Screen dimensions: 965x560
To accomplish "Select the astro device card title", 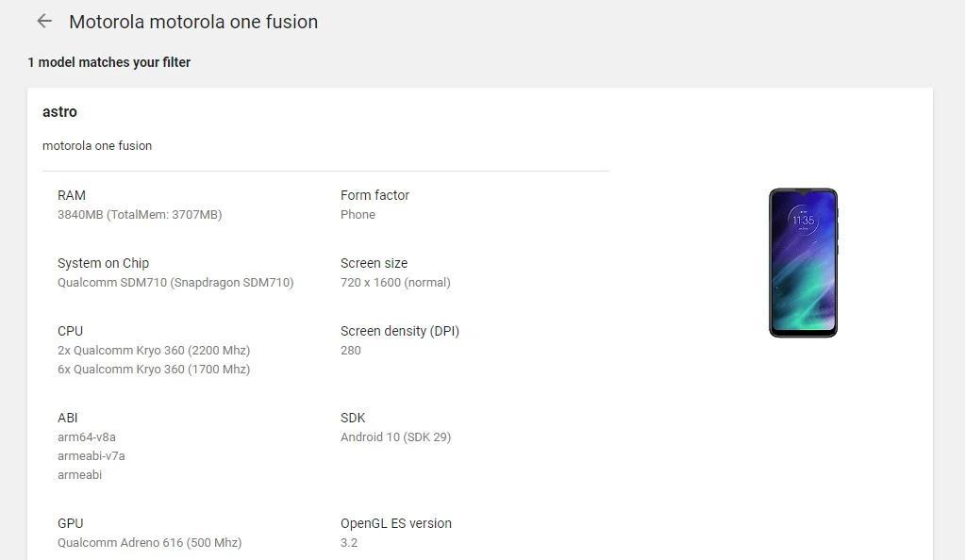I will 59,111.
